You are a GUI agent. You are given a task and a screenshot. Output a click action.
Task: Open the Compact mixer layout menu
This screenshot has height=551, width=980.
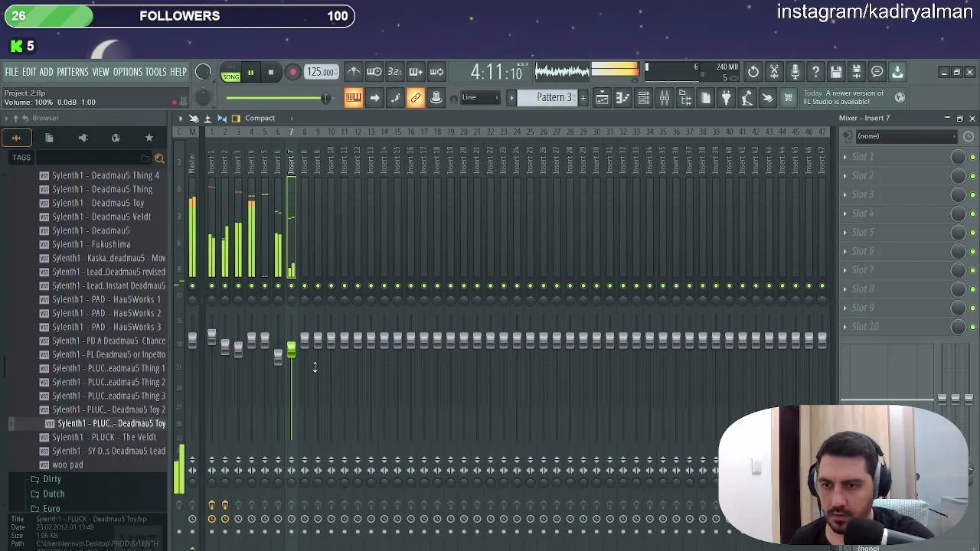[260, 118]
